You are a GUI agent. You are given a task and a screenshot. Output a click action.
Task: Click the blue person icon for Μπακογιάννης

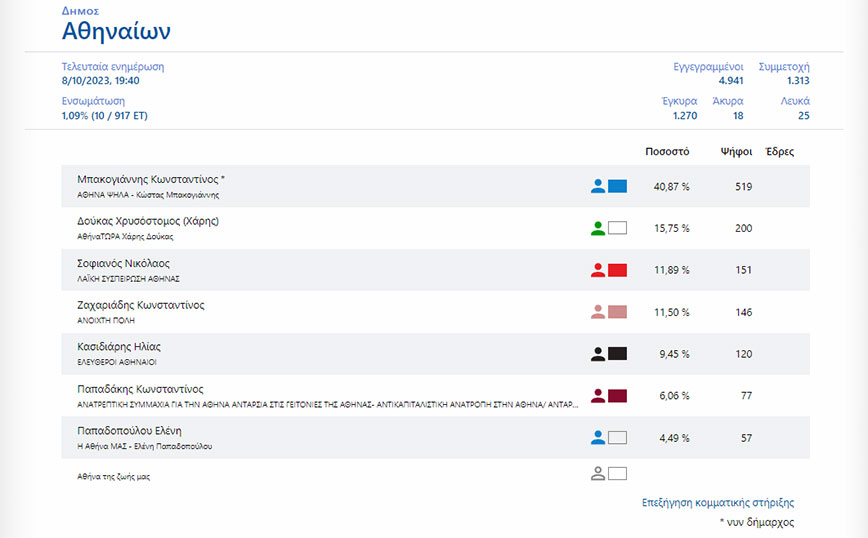598,186
